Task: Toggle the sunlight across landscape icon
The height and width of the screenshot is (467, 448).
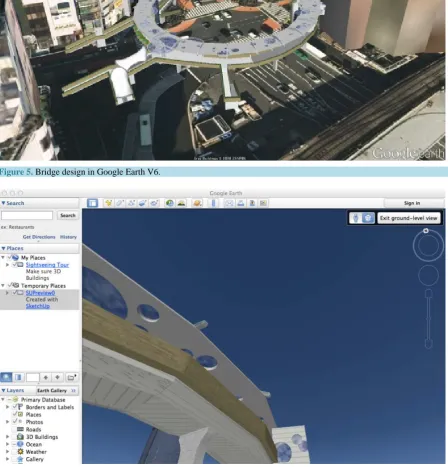Action: tap(181, 203)
